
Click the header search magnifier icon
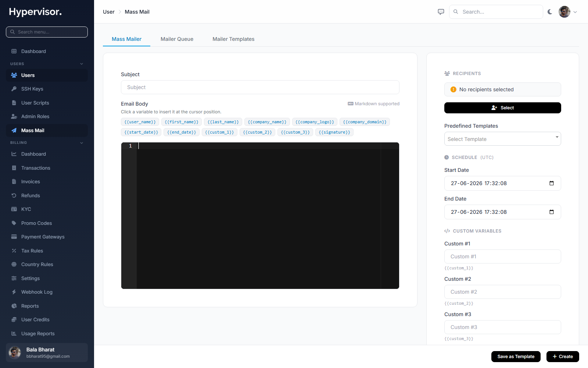pyautogui.click(x=456, y=12)
